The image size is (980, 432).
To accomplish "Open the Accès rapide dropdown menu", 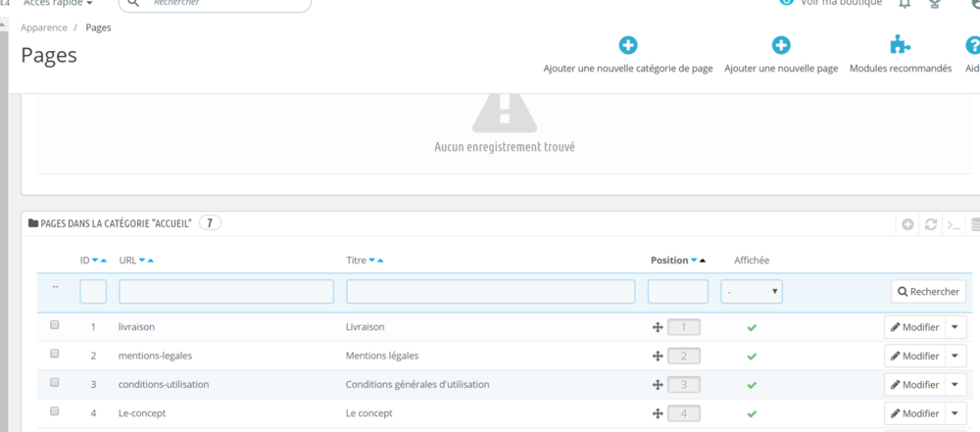I will point(59,3).
